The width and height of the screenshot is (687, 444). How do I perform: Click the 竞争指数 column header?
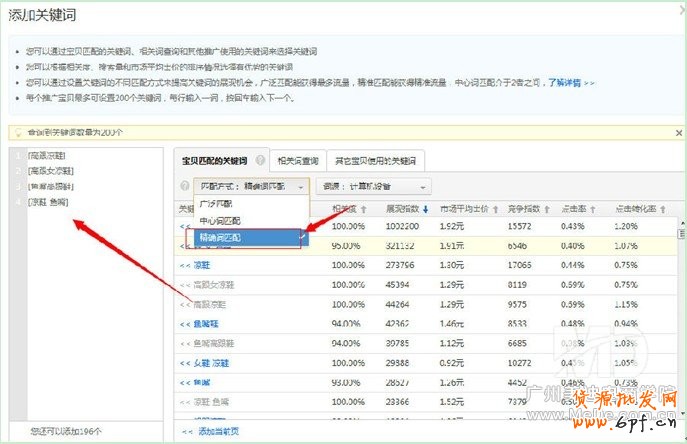524,209
